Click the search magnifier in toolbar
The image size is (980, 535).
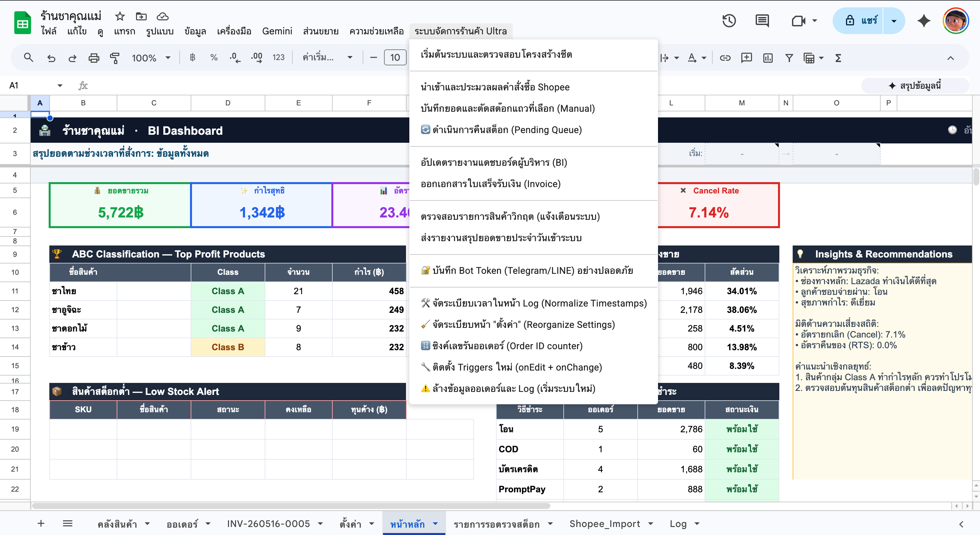29,58
